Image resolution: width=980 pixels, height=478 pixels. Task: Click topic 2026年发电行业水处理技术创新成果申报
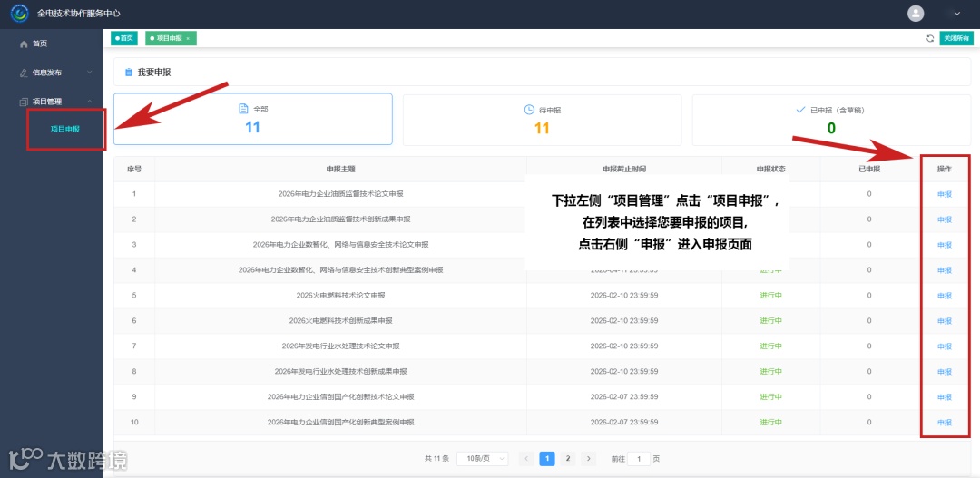pos(340,371)
